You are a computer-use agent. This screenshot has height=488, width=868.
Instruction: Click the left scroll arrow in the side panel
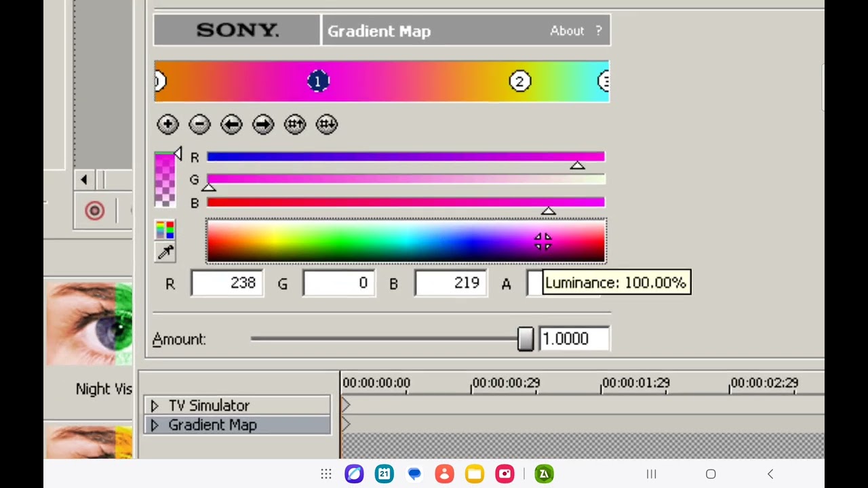84,180
